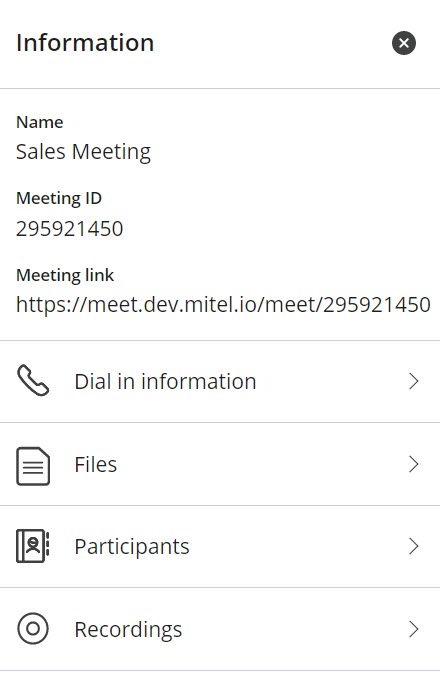Click the Sales Meeting name text
The width and height of the screenshot is (440, 685).
pyautogui.click(x=83, y=152)
